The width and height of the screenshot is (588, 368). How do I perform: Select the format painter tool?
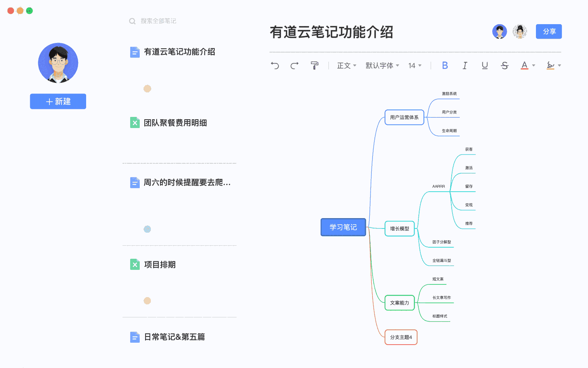point(314,65)
